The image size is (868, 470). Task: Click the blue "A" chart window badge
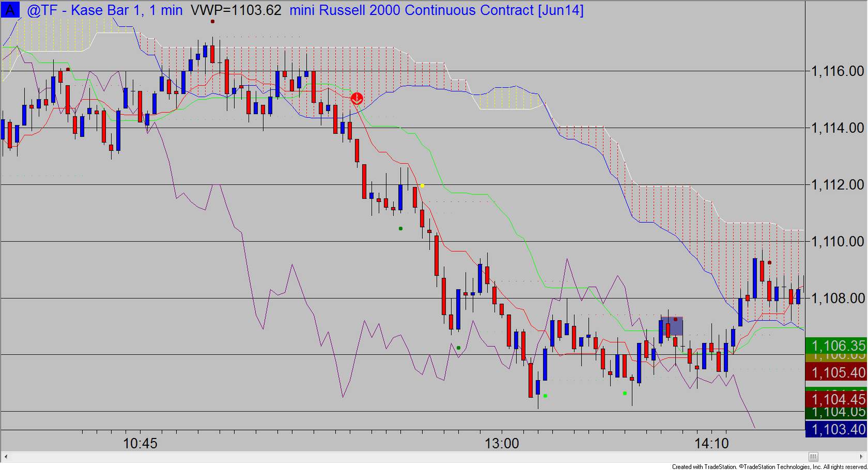pos(10,10)
